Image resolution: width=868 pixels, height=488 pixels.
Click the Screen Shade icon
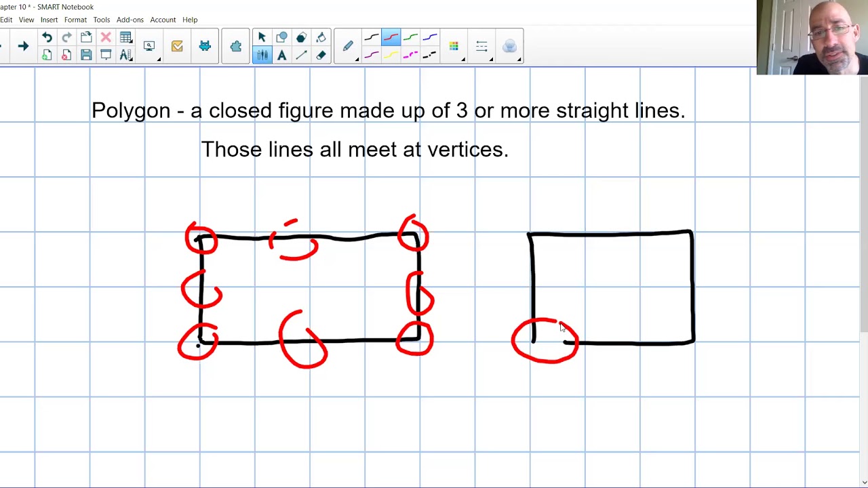pos(106,55)
